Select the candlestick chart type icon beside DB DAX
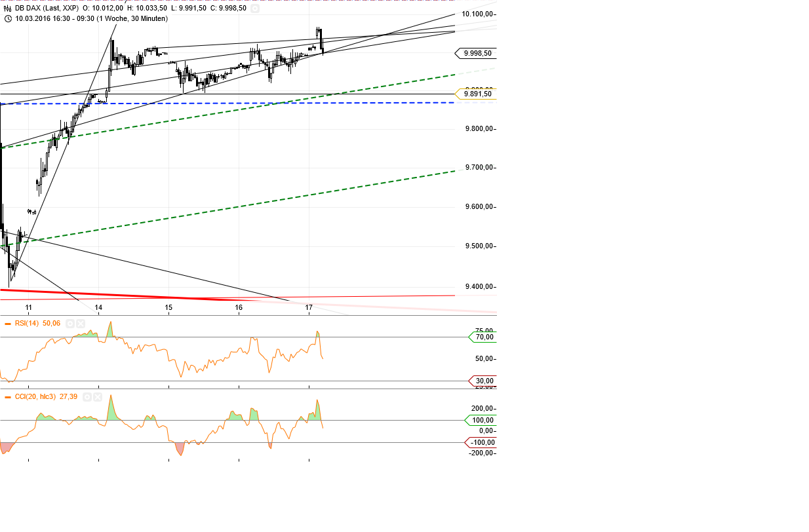Viewport: 809px width, 532px height. pyautogui.click(x=7, y=9)
